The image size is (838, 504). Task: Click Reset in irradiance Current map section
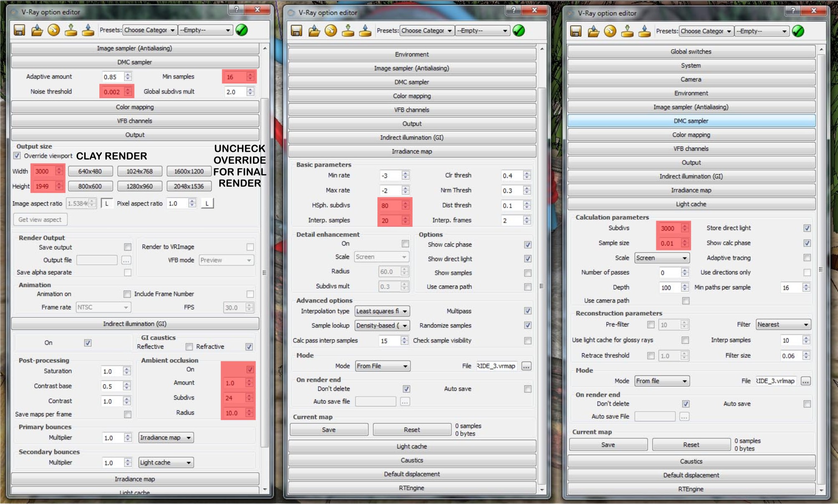412,430
